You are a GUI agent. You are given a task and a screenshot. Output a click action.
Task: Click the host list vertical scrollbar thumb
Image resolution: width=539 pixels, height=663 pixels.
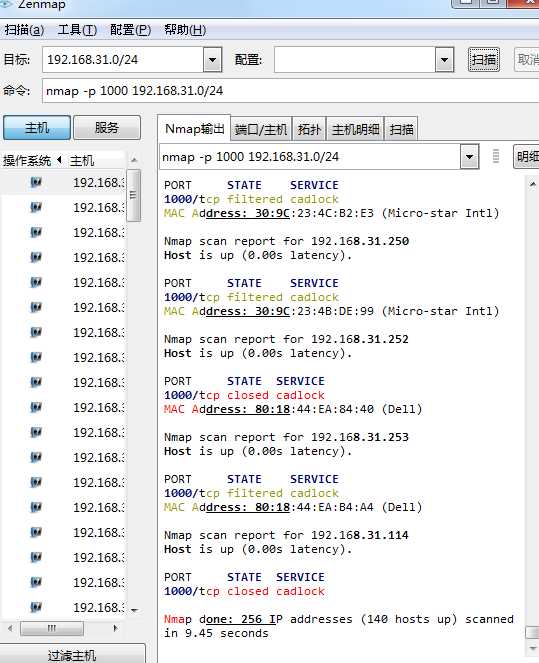(x=134, y=195)
